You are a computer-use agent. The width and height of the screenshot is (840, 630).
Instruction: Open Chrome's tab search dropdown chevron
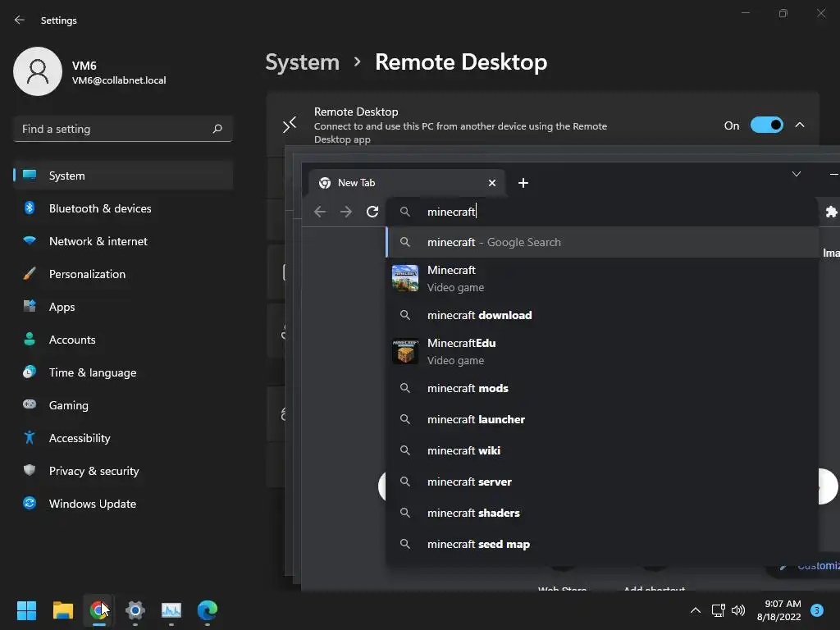click(797, 174)
